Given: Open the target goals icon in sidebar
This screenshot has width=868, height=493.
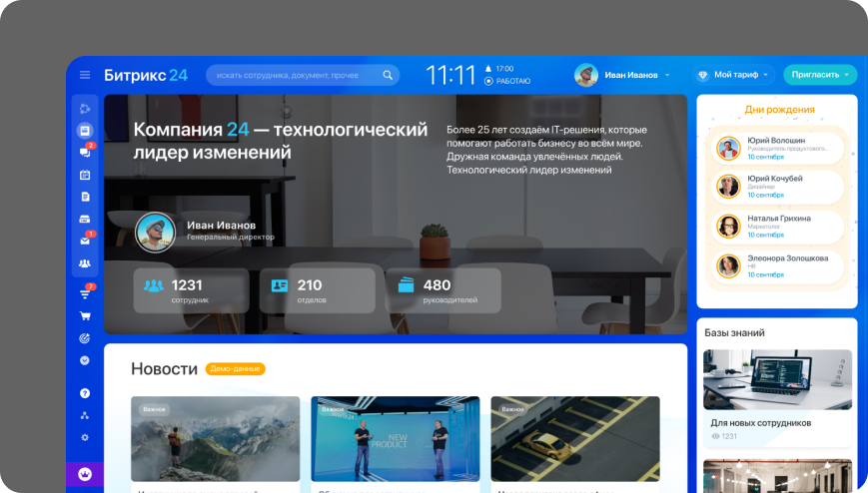Looking at the screenshot, I should [x=85, y=338].
